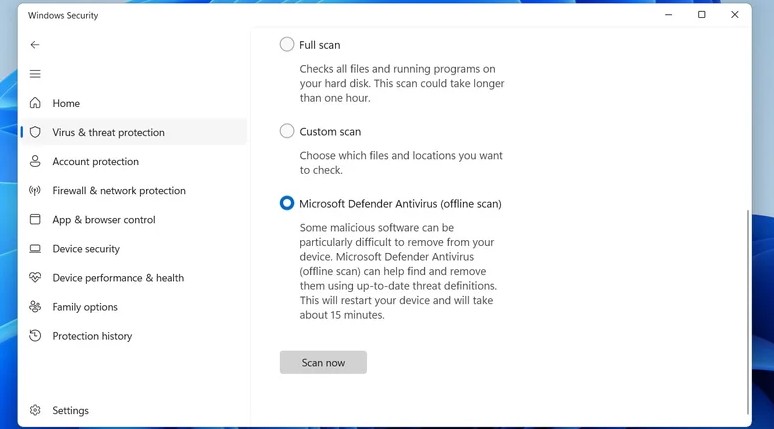This screenshot has width=774, height=429.
Task: Click the Device performance & health heart icon
Action: pos(35,278)
